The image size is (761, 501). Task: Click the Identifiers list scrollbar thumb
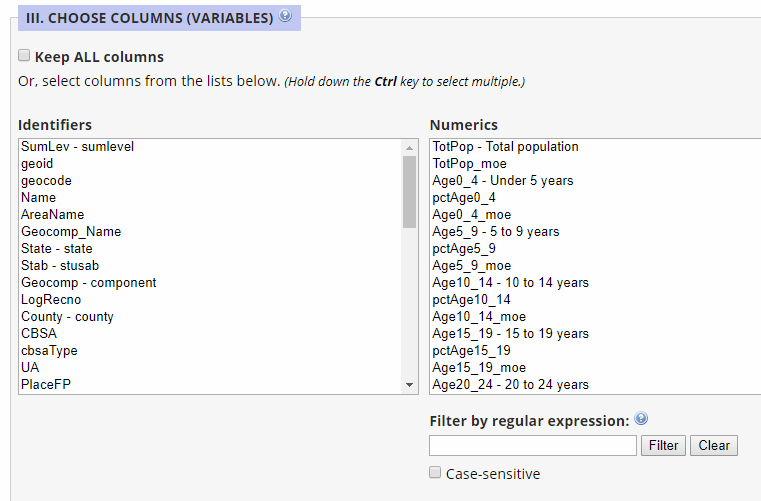(409, 191)
